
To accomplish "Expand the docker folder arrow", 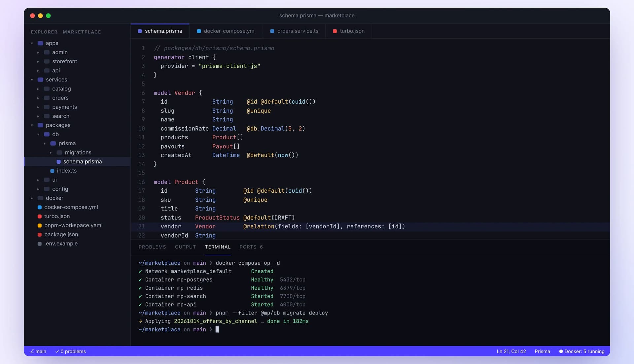I will 32,198.
